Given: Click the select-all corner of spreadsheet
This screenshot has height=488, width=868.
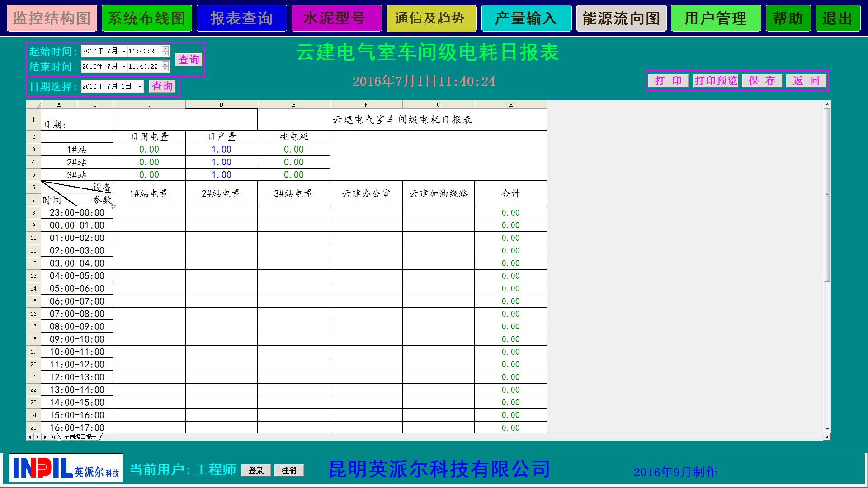Looking at the screenshot, I should tap(33, 105).
